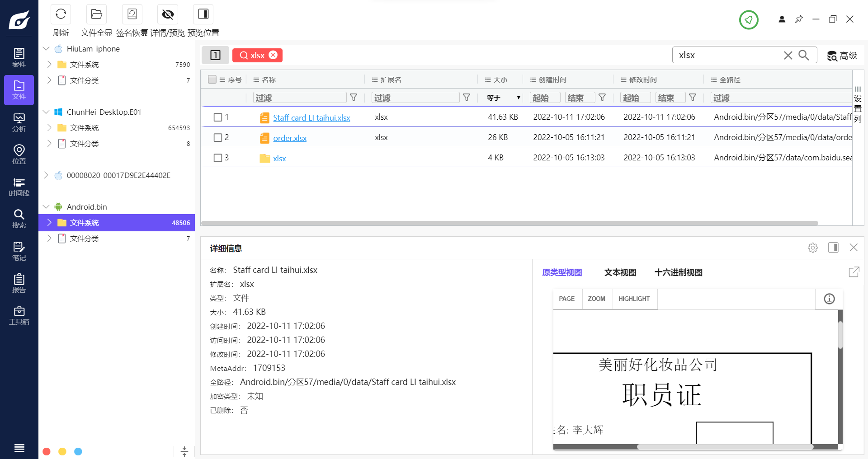This screenshot has height=459, width=868.
Task: Collapse the ChunHei Desktop.E01 node
Action: pyautogui.click(x=46, y=112)
